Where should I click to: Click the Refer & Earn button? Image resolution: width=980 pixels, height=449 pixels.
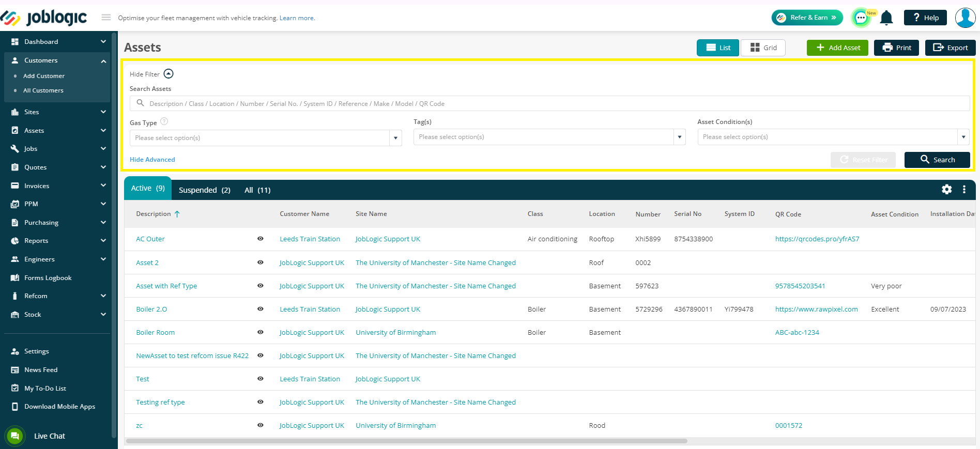pyautogui.click(x=807, y=18)
